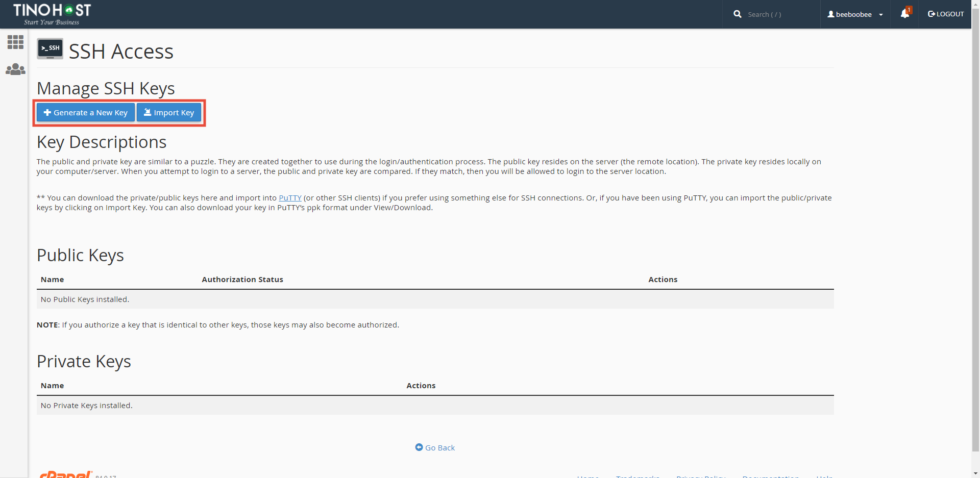The height and width of the screenshot is (478, 980).
Task: Click 'No Private Keys installed.' row
Action: click(435, 406)
